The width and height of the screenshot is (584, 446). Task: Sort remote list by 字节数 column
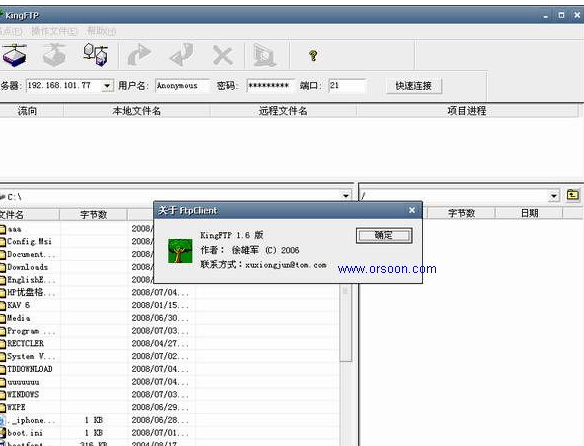tap(461, 213)
